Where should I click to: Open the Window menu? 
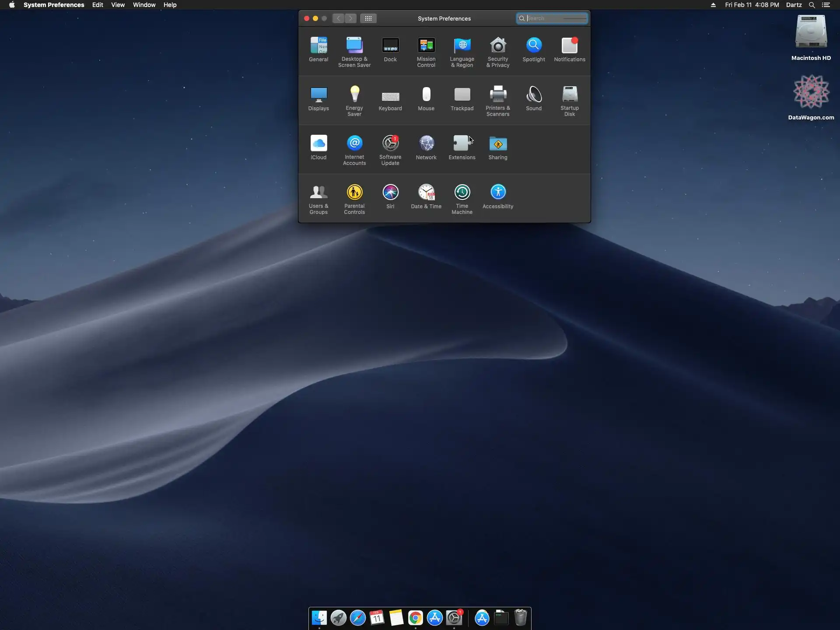[x=144, y=5]
